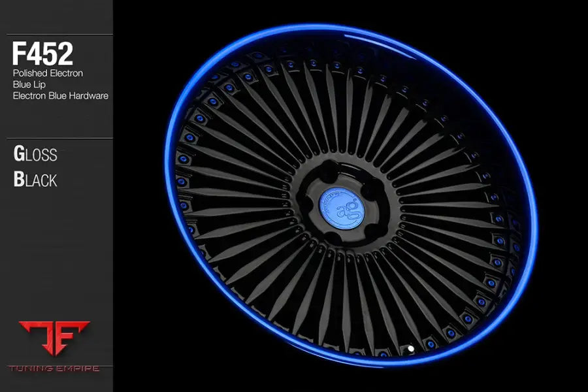Select the word "Black" in sidebar
The height and width of the screenshot is (392, 588).
[35, 179]
